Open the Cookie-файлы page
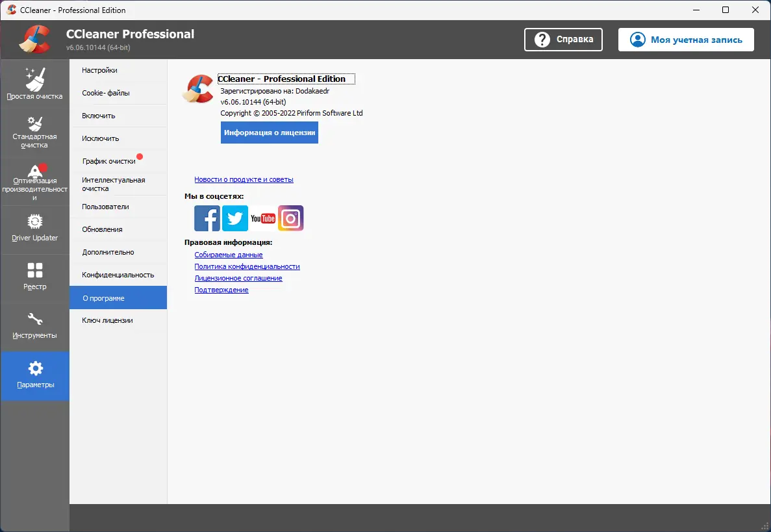 (118, 93)
